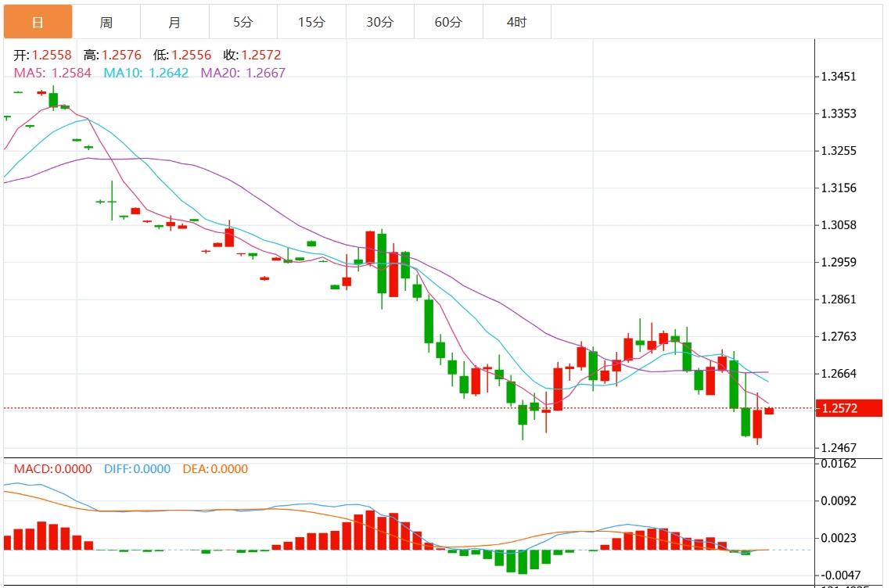Select the 周 weekly timeframe tab
The width and height of the screenshot is (891, 588).
106,22
